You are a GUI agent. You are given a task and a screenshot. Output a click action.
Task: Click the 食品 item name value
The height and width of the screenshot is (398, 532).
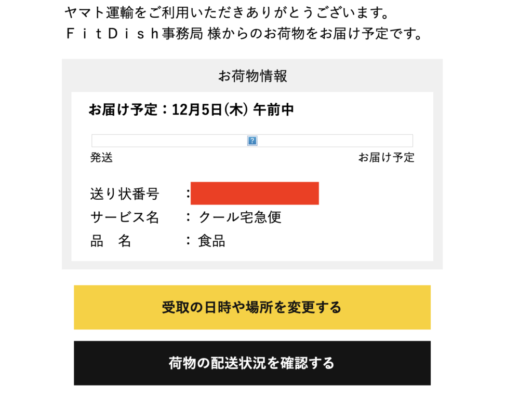pos(211,241)
